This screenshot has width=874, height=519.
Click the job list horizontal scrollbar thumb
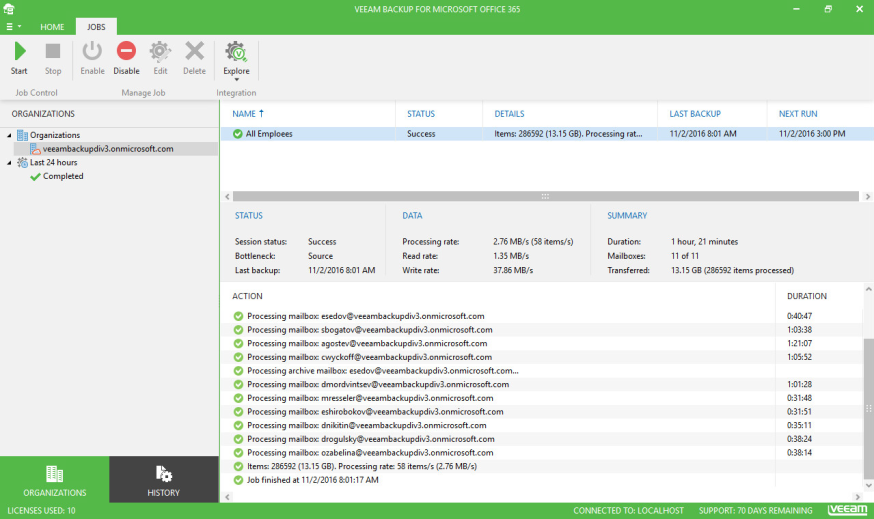(x=546, y=196)
